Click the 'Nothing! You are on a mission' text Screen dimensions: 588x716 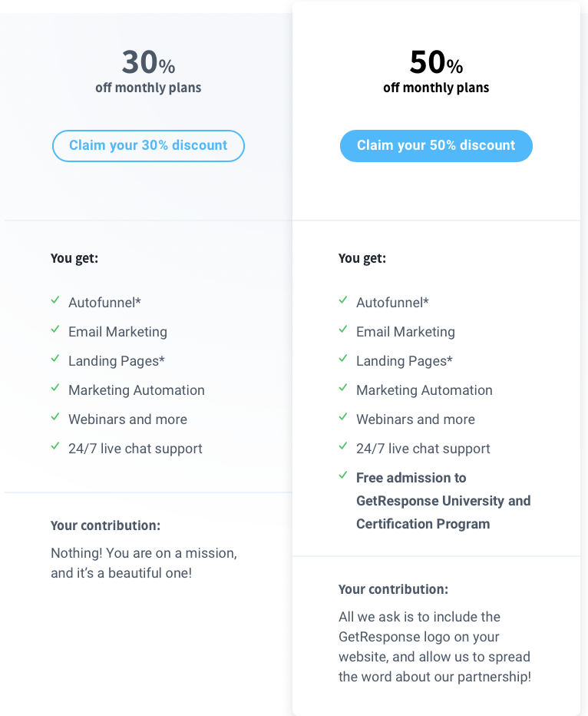point(144,553)
